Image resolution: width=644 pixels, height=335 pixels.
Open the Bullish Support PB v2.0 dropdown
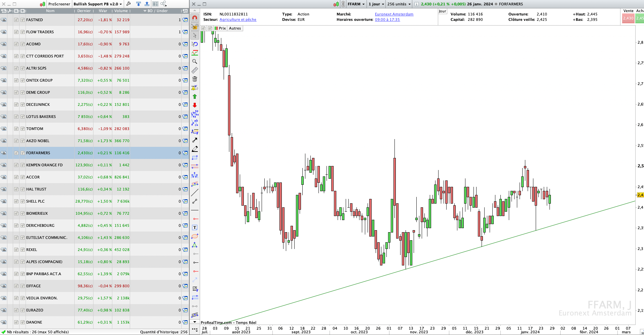98,4
